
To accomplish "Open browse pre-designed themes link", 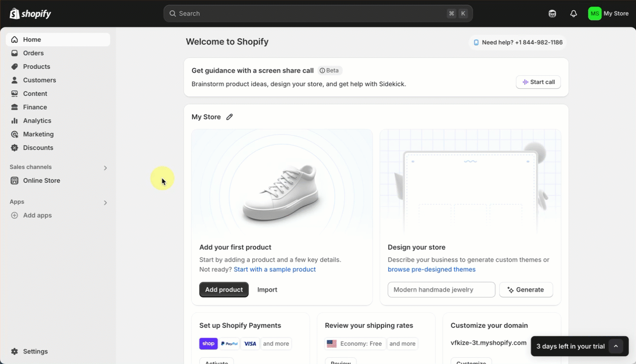I will (x=432, y=269).
